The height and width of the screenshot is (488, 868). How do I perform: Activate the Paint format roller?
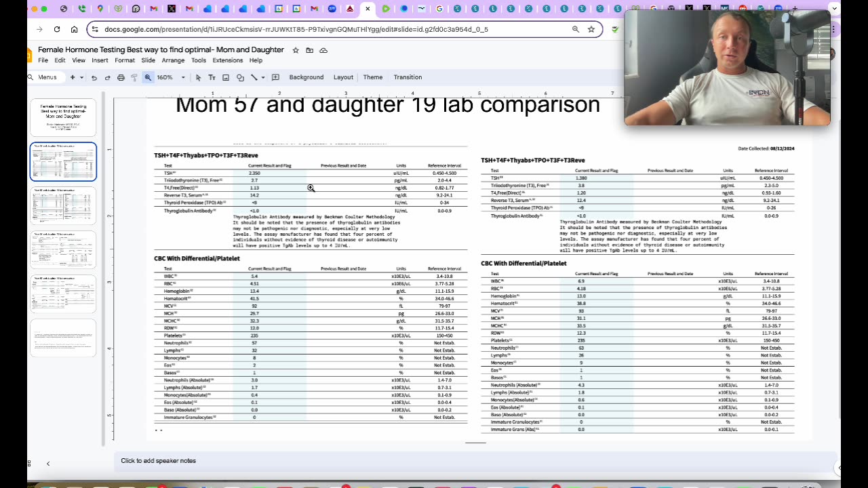point(134,77)
